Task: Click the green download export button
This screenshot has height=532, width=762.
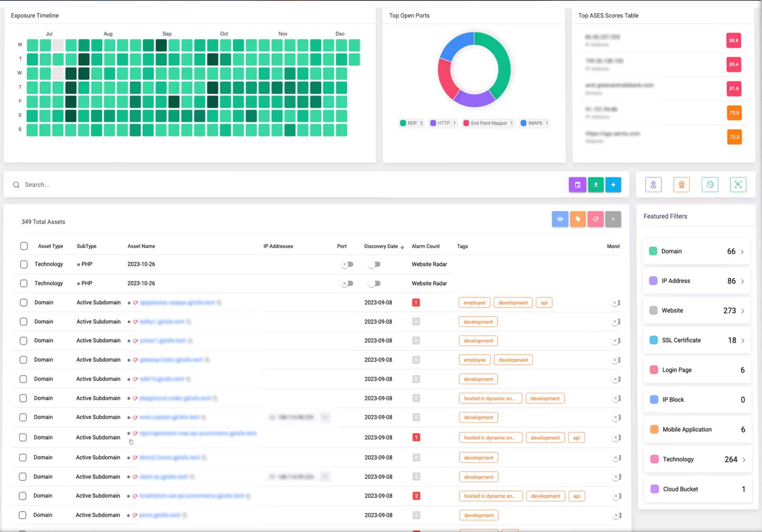Action: click(x=596, y=185)
